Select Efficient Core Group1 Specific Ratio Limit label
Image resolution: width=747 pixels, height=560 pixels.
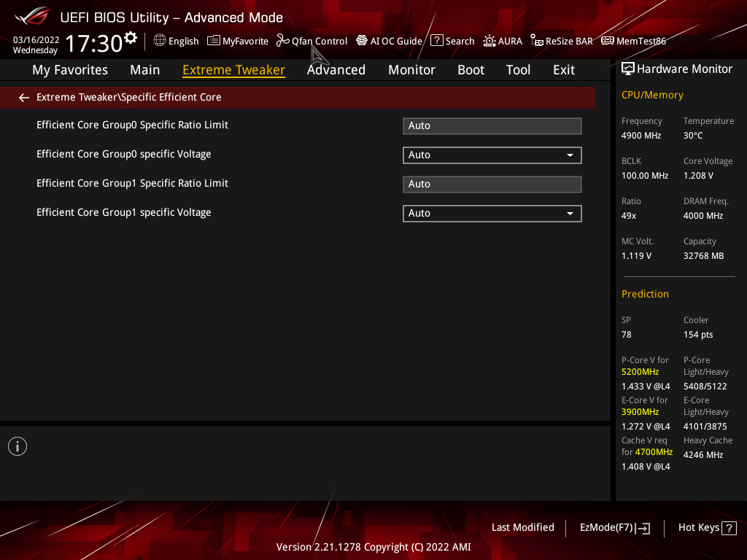(x=132, y=183)
